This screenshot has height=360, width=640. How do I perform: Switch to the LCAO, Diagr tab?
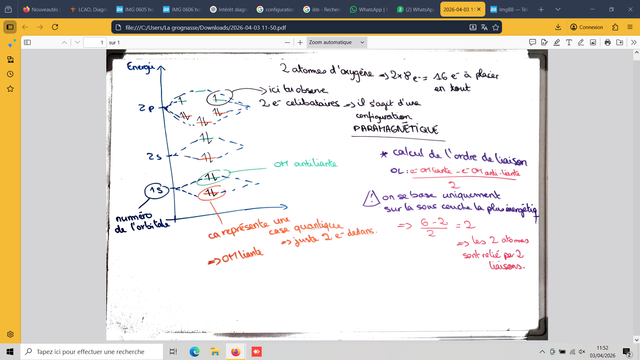tap(88, 9)
